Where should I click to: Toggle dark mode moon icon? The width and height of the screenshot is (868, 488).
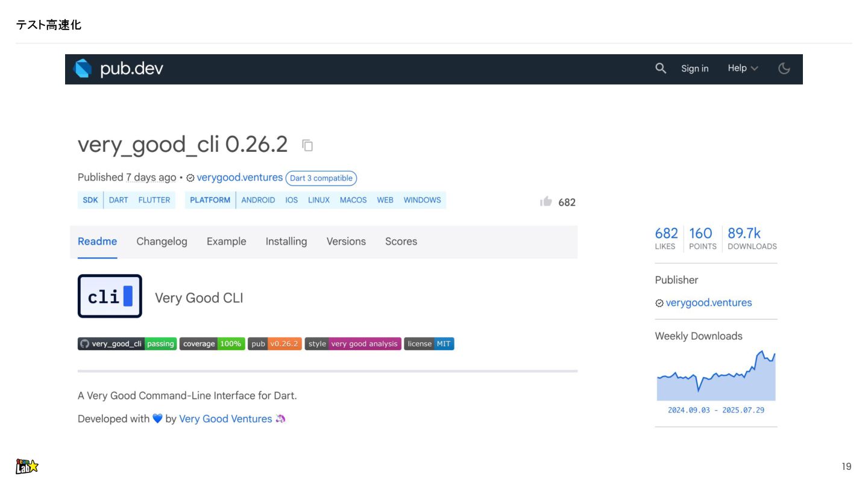point(784,68)
